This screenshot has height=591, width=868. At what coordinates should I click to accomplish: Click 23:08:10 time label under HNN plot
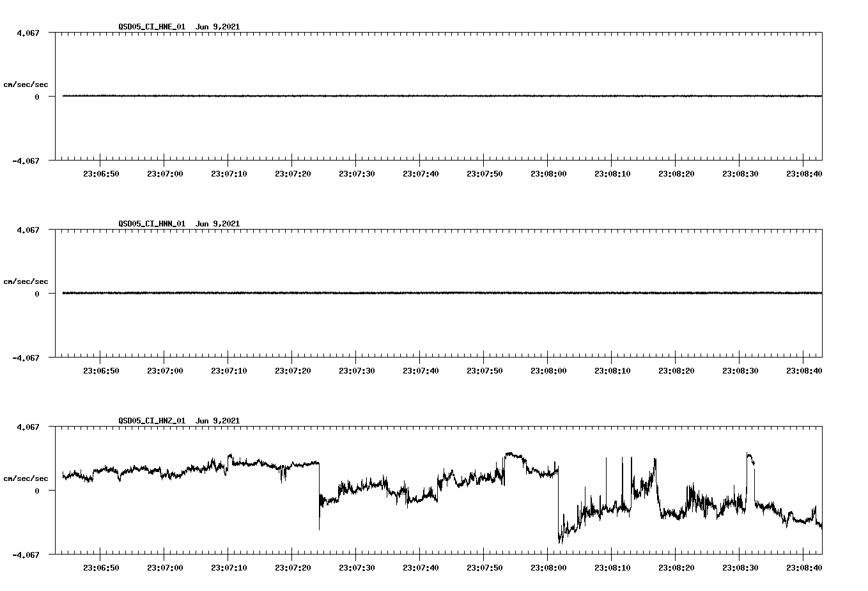(612, 371)
